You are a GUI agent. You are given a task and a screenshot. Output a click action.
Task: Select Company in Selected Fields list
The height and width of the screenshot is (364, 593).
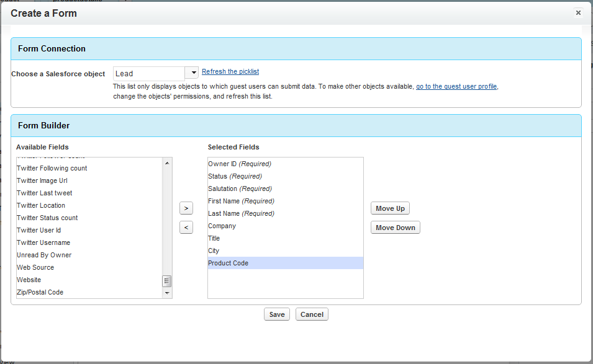click(222, 226)
